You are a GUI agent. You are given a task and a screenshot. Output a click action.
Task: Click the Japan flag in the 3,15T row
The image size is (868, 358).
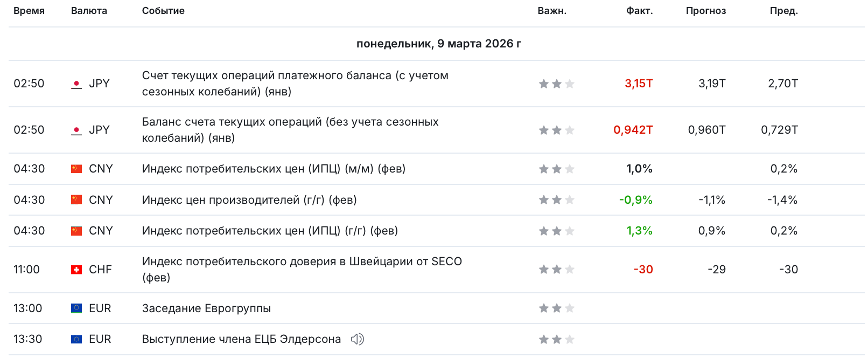[x=76, y=84]
